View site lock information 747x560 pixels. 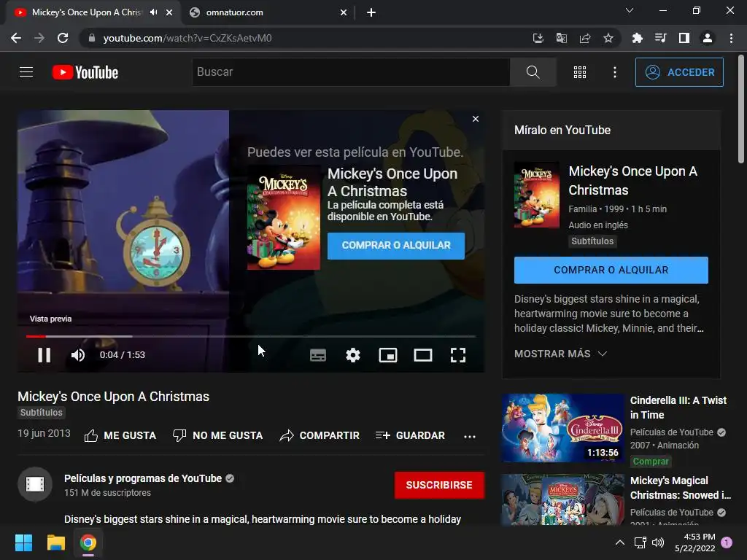tap(91, 38)
